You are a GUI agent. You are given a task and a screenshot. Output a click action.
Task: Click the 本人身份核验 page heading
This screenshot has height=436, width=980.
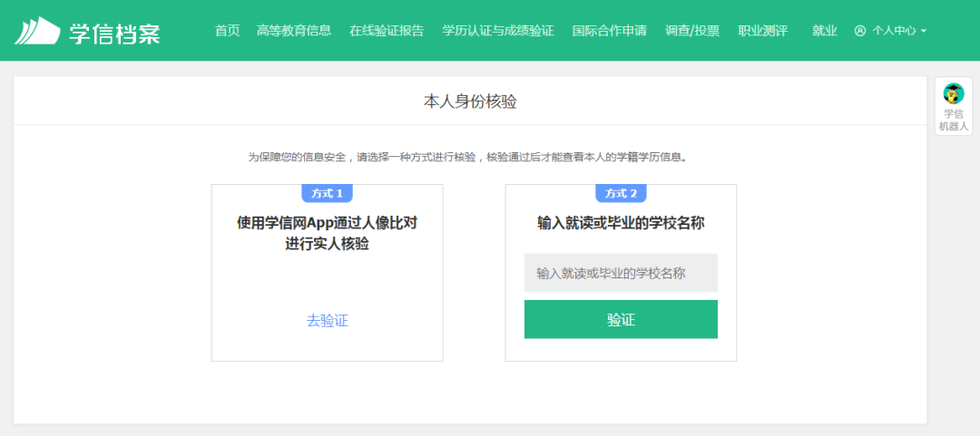point(470,102)
